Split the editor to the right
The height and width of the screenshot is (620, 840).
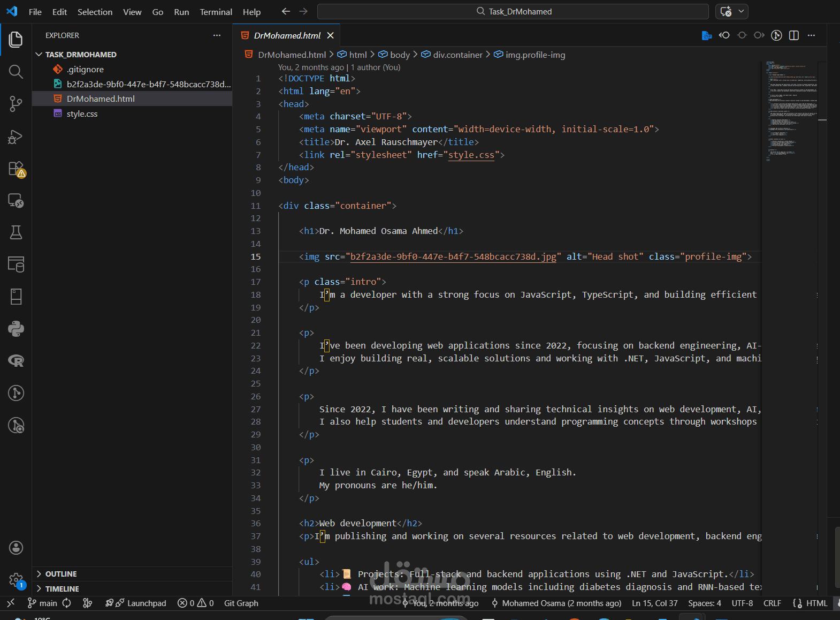794,35
